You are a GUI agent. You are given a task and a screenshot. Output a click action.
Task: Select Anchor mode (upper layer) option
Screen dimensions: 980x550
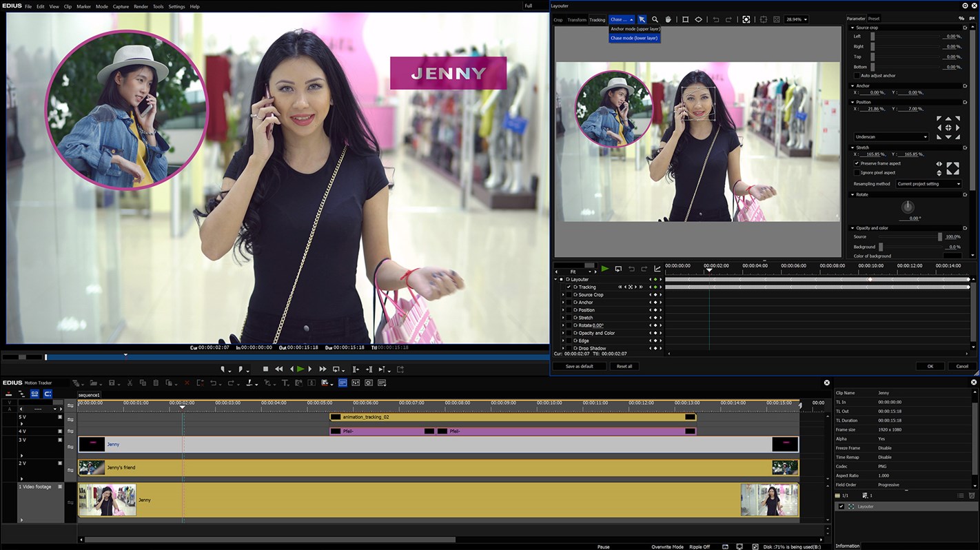[x=635, y=29]
